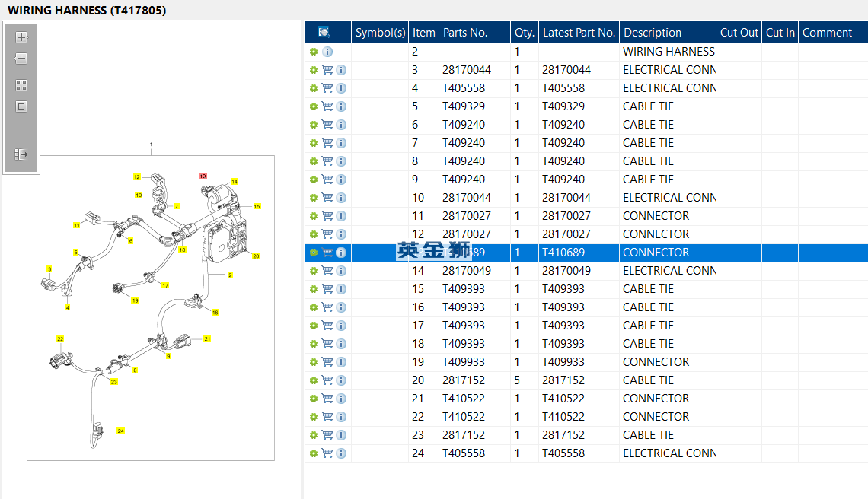Click the four-squares grid view icon
Image resolution: width=868 pixels, height=499 pixels.
[x=21, y=84]
